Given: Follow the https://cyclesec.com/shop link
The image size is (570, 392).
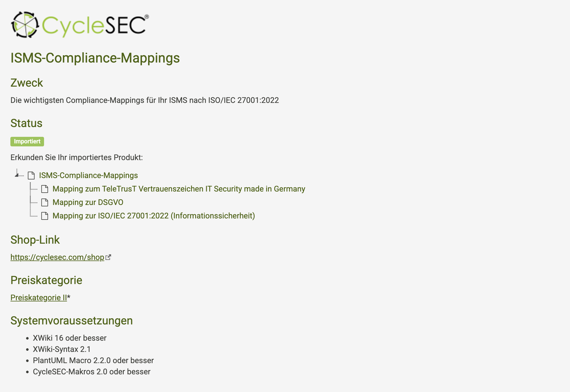Looking at the screenshot, I should pyautogui.click(x=57, y=257).
